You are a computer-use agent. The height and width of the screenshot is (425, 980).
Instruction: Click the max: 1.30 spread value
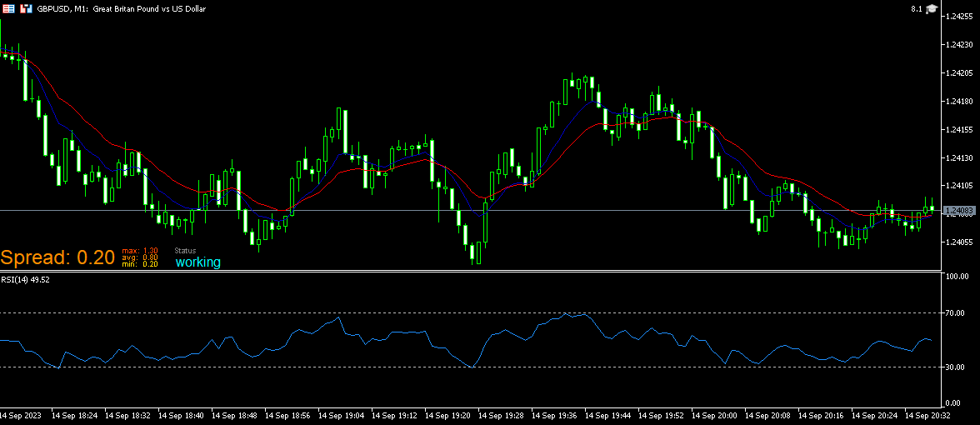coord(139,250)
